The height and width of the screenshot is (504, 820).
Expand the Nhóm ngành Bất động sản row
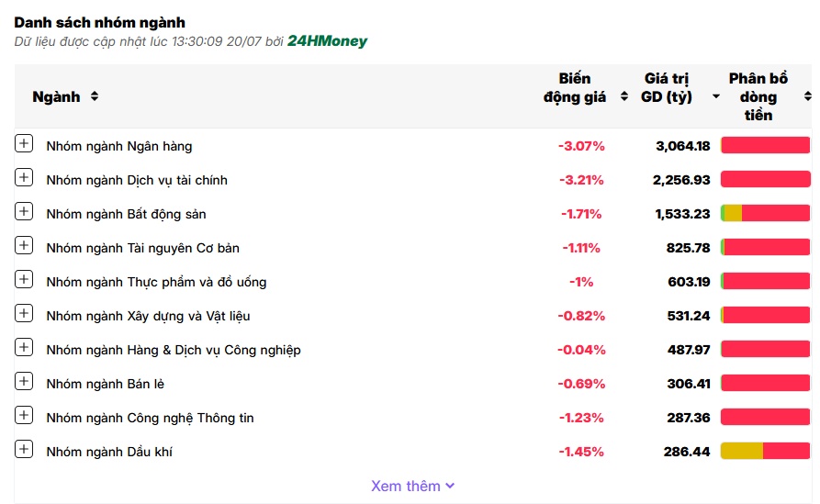point(24,211)
